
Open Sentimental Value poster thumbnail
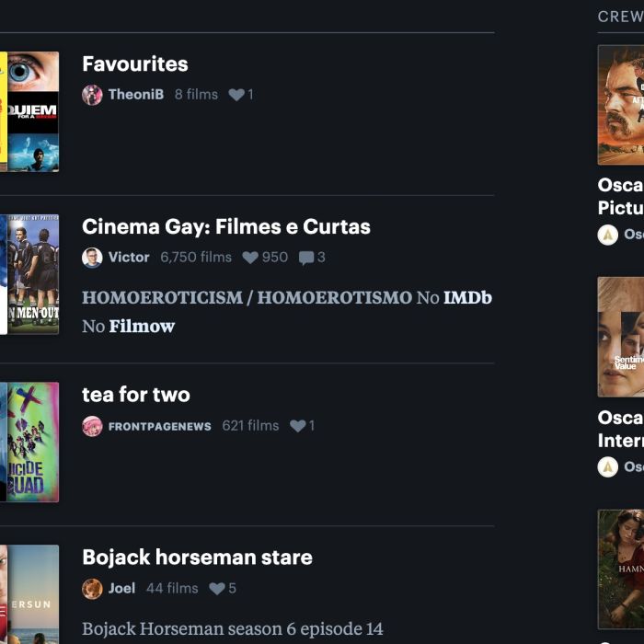tap(621, 337)
